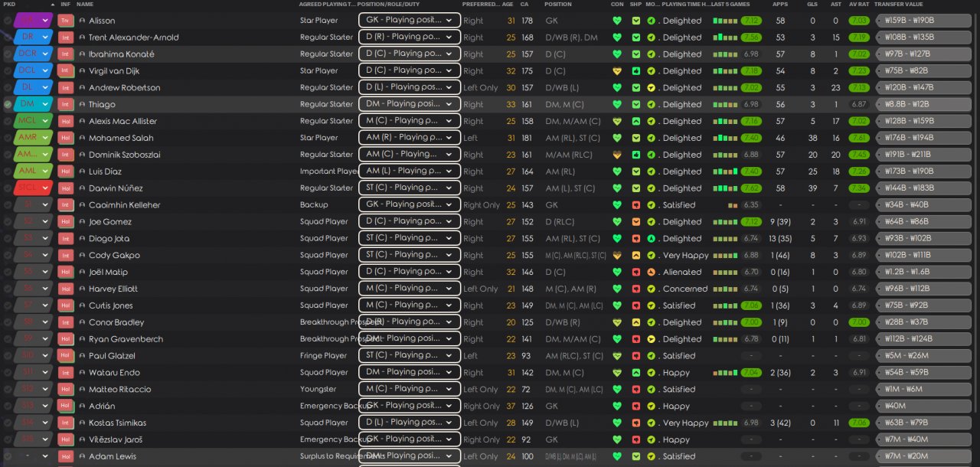Click the match sharpness icon for Thiago
The height and width of the screenshot is (467, 980).
(x=635, y=104)
